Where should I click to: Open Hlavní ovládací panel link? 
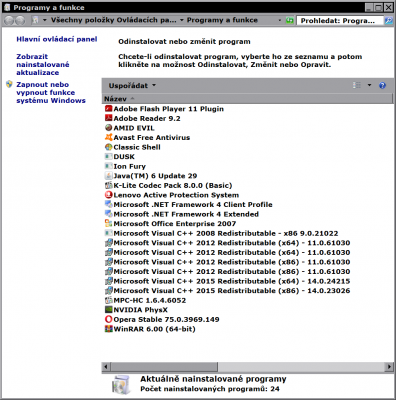tap(57, 39)
